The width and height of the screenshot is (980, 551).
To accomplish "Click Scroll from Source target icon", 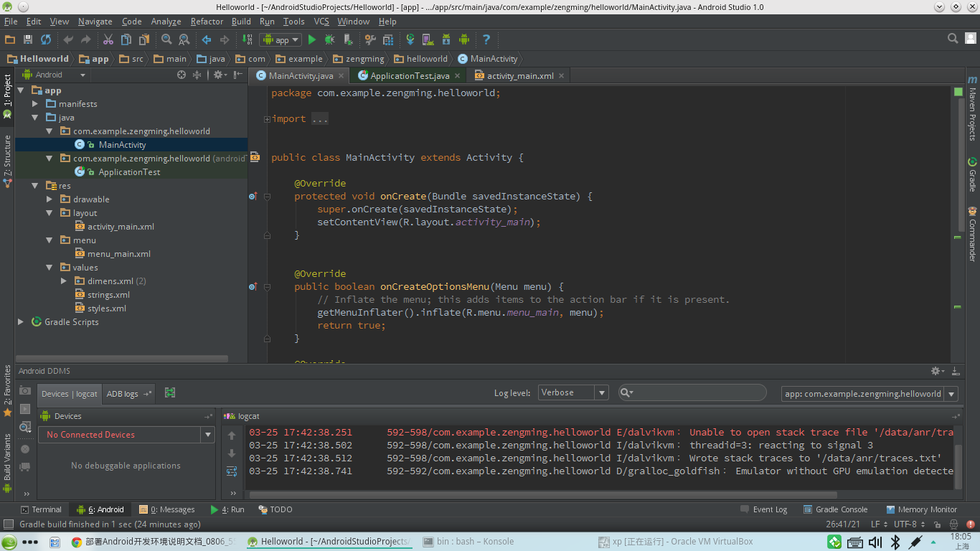I will tap(182, 75).
